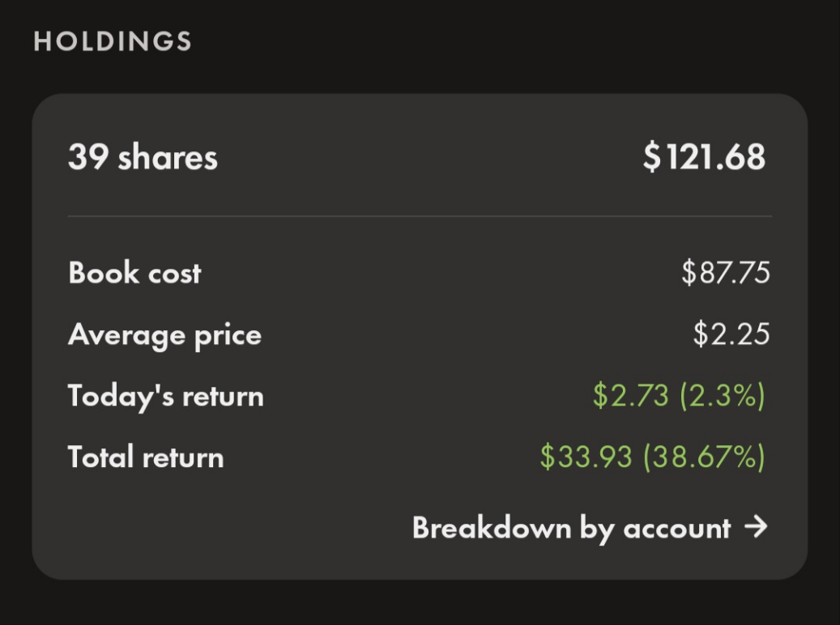This screenshot has width=840, height=625.
Task: Select the green $33.93 total return amount
Action: tap(586, 457)
